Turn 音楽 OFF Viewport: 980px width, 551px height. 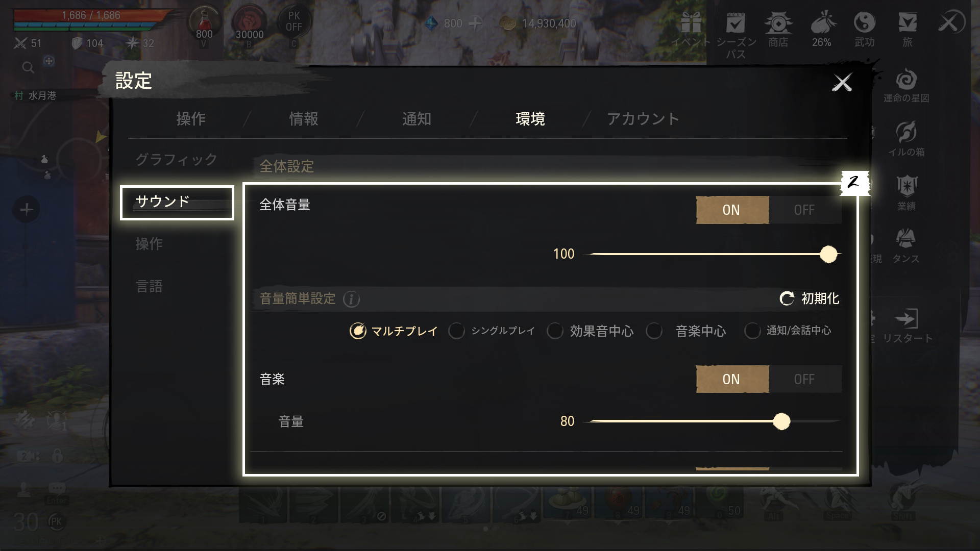click(x=805, y=379)
